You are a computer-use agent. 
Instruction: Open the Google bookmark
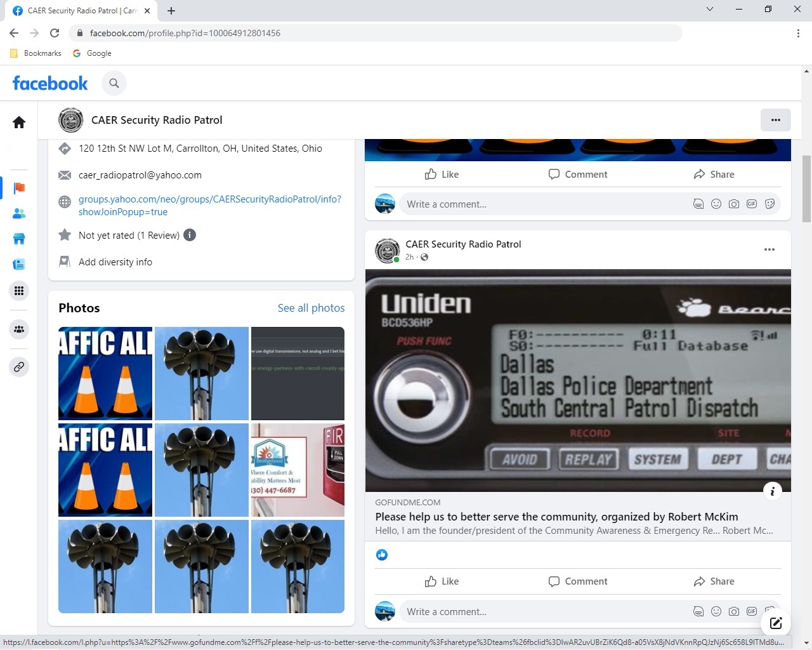coord(92,53)
